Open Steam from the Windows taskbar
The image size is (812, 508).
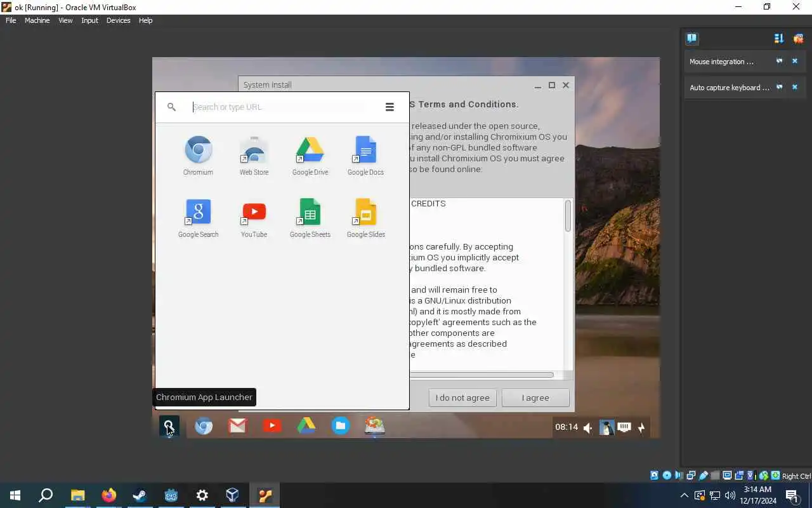click(140, 495)
